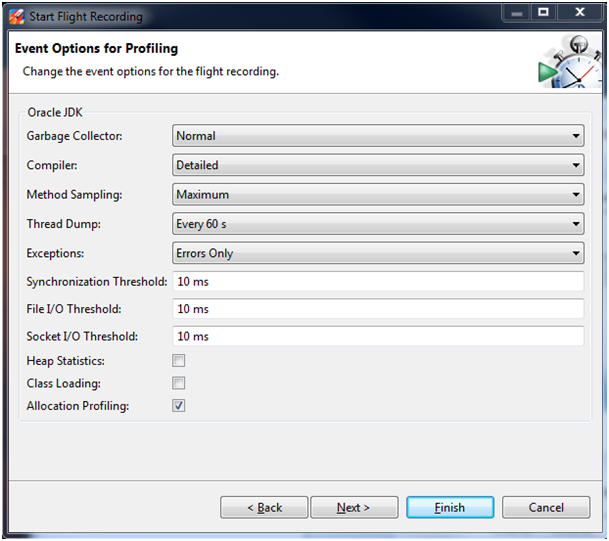Cancel the flight recording wizard

point(546,508)
